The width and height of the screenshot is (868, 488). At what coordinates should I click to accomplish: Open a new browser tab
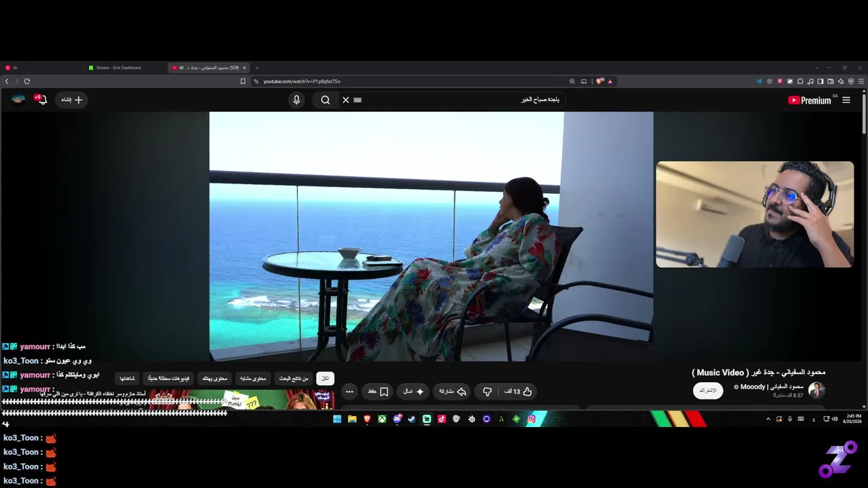tap(257, 68)
